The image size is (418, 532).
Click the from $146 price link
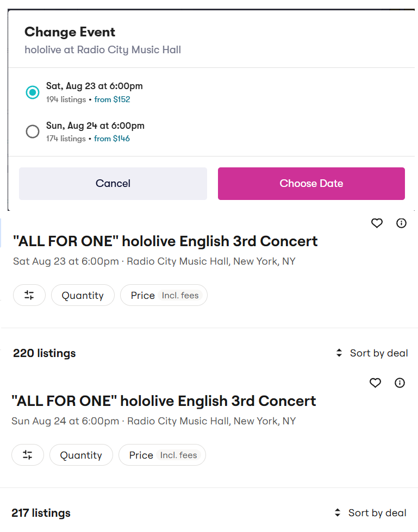coord(112,139)
